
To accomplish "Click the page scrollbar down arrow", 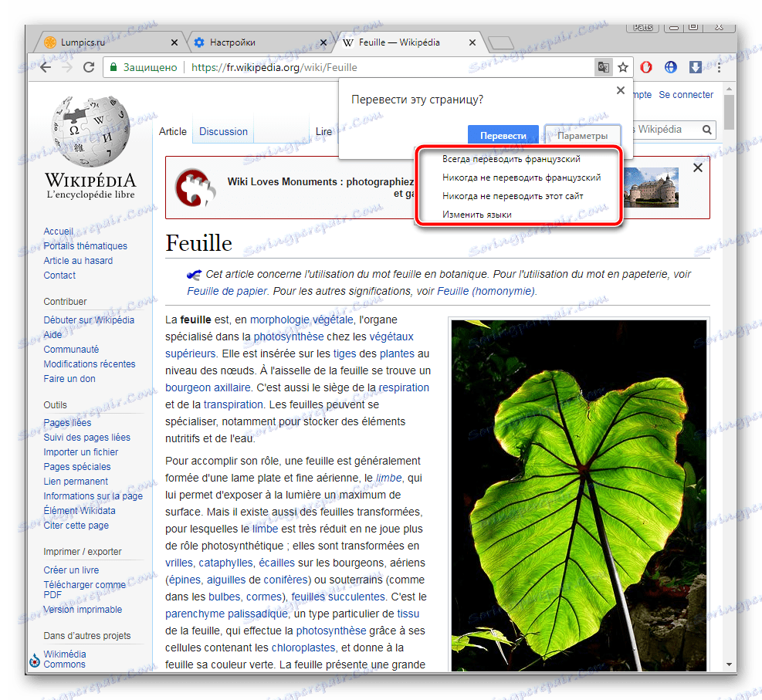I will point(729,664).
